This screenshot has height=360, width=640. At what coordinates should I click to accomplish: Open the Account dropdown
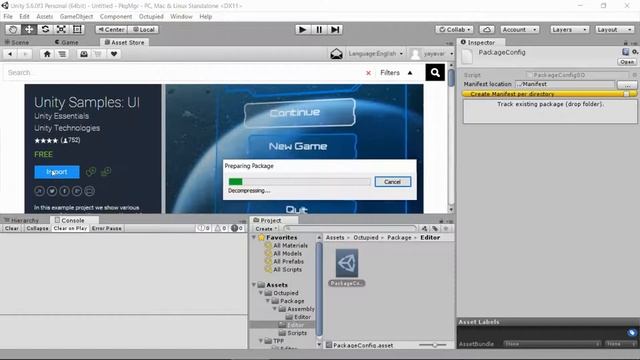519,29
